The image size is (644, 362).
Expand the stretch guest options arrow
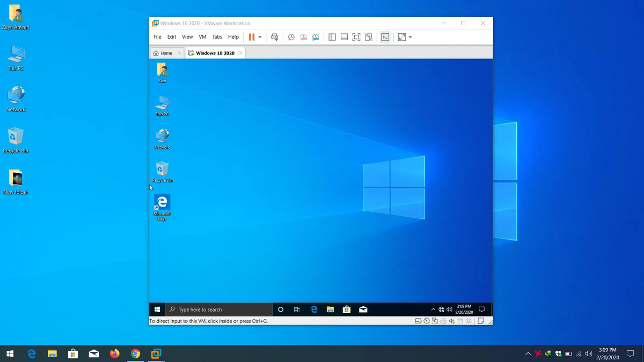click(410, 37)
